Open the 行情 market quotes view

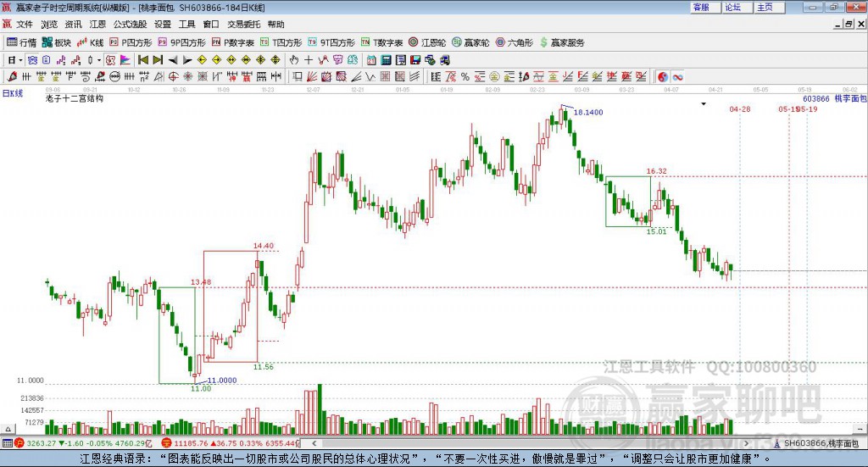(21, 42)
